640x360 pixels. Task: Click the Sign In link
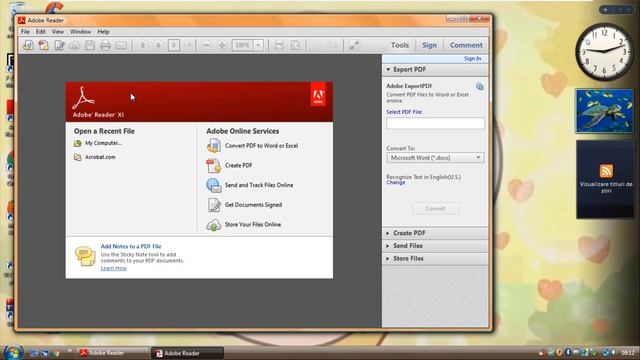pos(472,59)
